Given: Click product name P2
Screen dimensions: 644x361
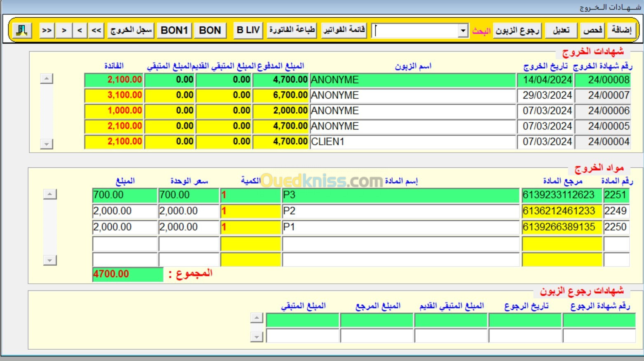Looking at the screenshot, I should (400, 211).
